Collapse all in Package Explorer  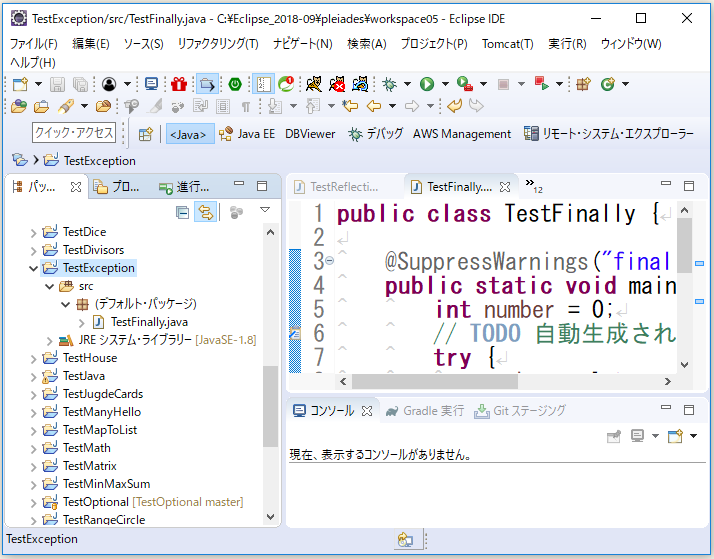(x=183, y=212)
